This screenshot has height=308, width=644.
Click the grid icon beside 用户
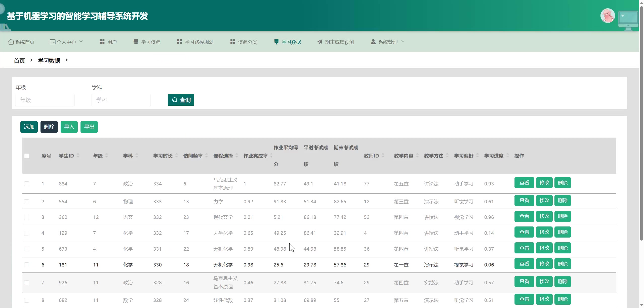pos(102,42)
